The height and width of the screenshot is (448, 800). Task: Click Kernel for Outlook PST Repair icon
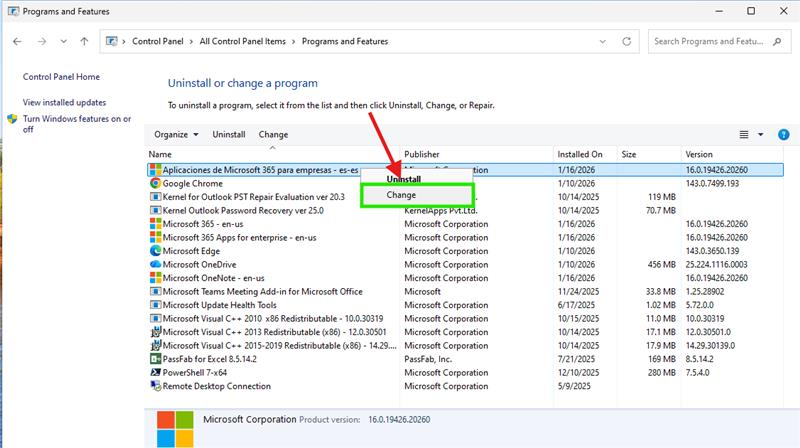tap(156, 197)
